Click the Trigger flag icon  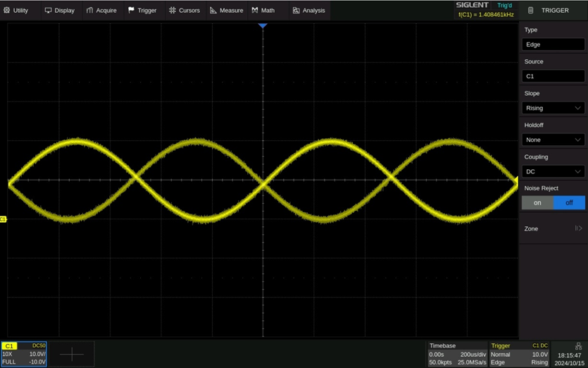point(132,11)
